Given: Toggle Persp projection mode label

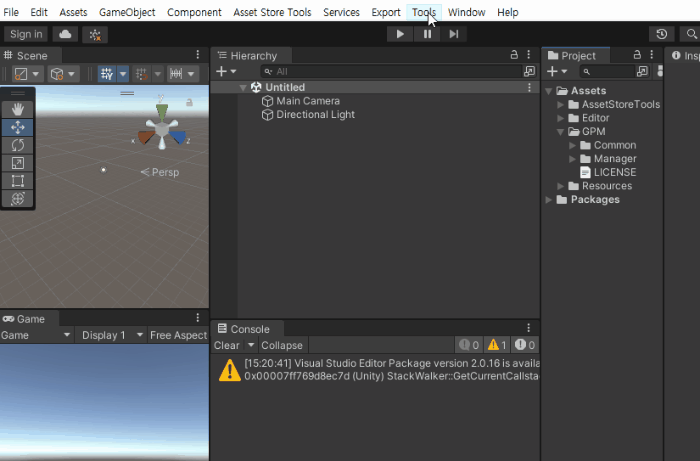Looking at the screenshot, I should coord(160,172).
